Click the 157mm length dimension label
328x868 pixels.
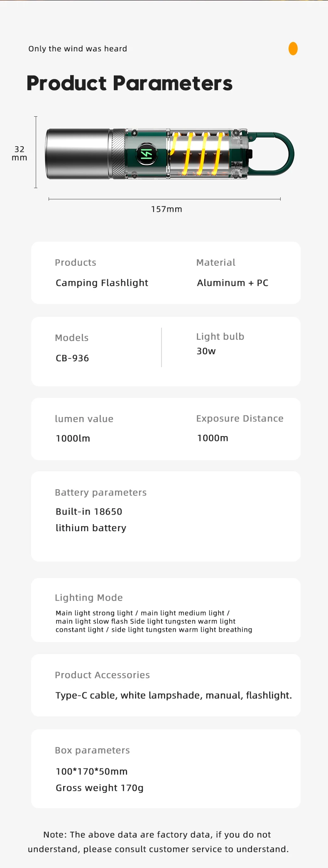pyautogui.click(x=166, y=209)
